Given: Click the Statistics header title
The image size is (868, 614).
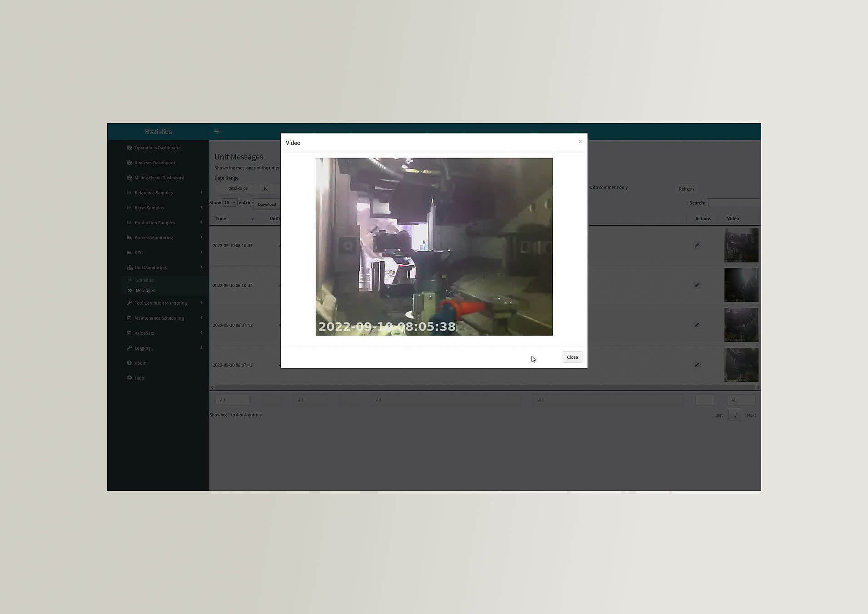Looking at the screenshot, I should (x=158, y=132).
